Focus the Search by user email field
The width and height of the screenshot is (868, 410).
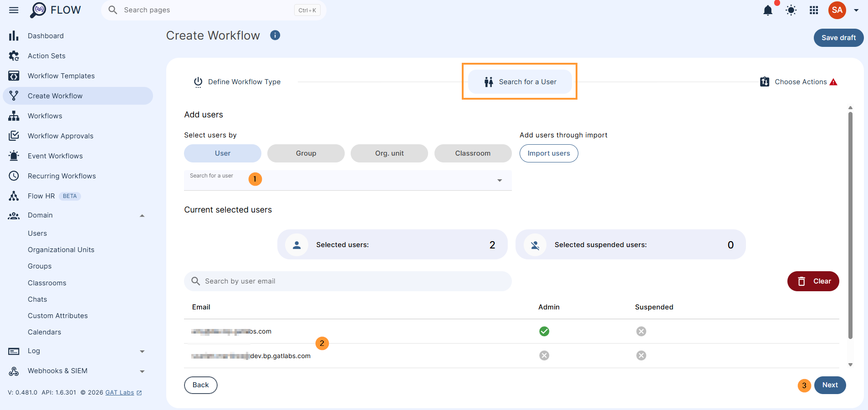(x=348, y=281)
